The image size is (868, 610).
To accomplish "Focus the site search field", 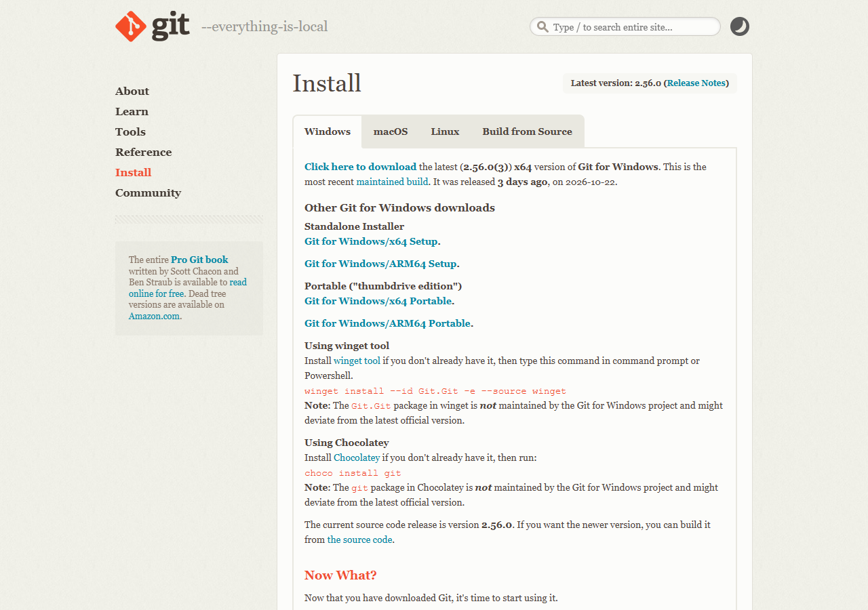I will pos(625,27).
